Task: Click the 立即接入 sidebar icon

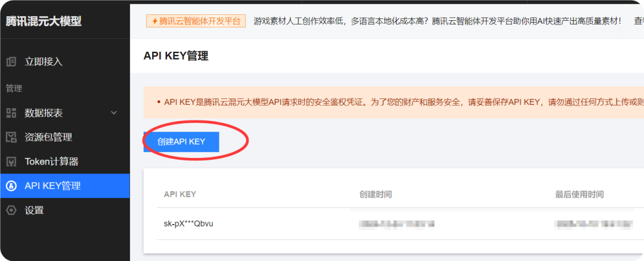Action: (x=11, y=62)
